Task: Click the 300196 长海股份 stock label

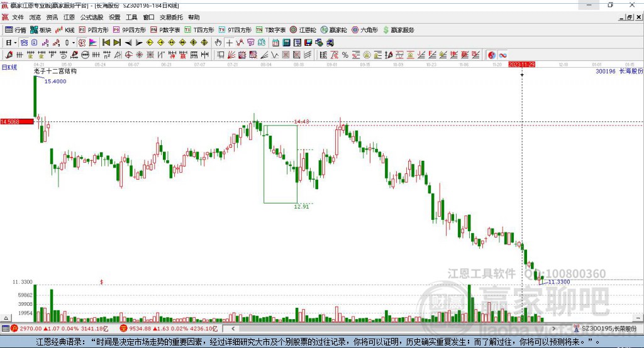Action: pos(619,72)
